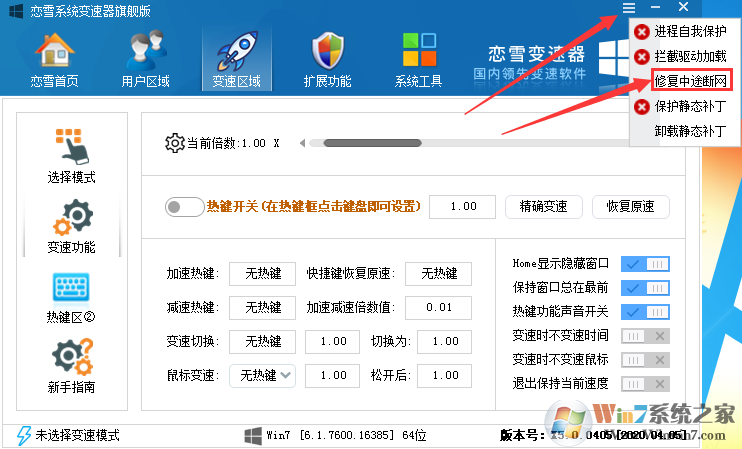Expand the 鼠标变速 hotkey dropdown
The image size is (742, 449).
pyautogui.click(x=285, y=376)
